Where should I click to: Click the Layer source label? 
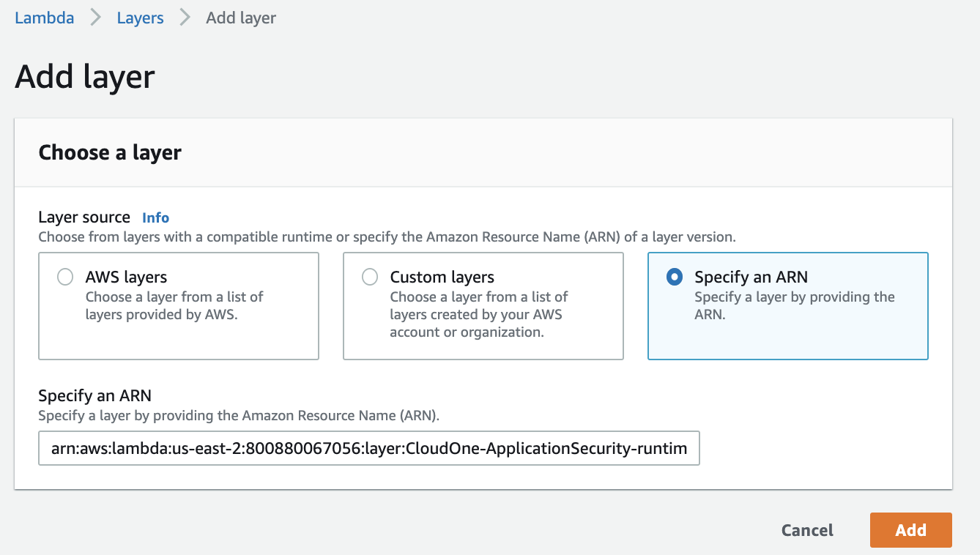(84, 217)
